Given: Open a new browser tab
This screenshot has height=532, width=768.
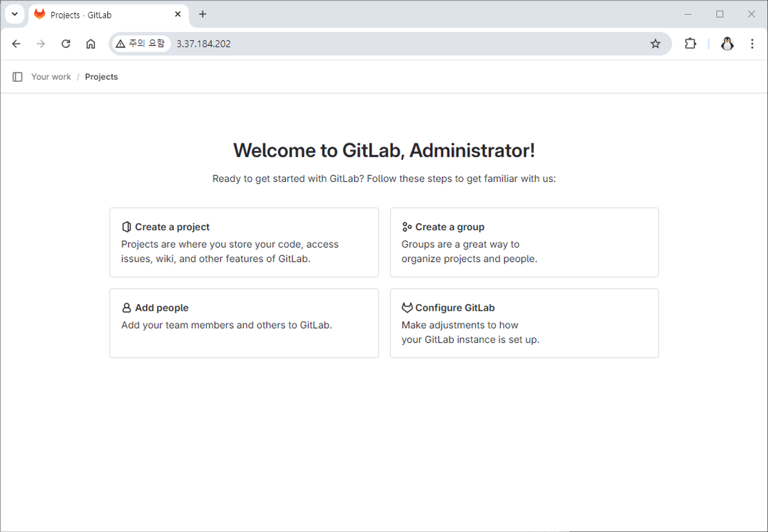Looking at the screenshot, I should point(202,15).
